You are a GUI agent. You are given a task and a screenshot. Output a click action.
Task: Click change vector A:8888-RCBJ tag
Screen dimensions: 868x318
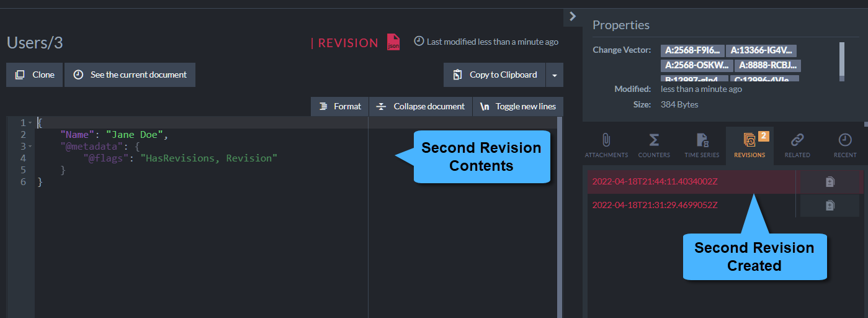tap(767, 65)
